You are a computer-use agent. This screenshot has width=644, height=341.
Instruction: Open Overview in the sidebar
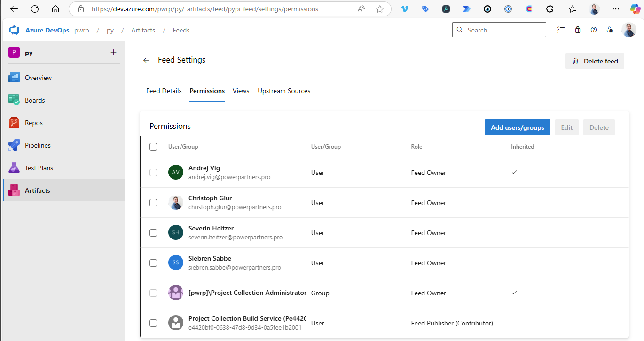click(63, 78)
